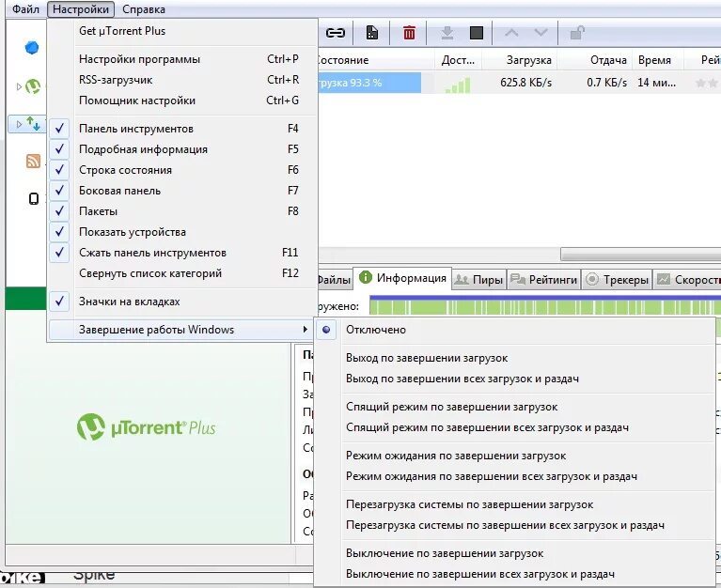Click the µTorrent Plus logo banner
This screenshot has width=721, height=588.
coord(147,426)
